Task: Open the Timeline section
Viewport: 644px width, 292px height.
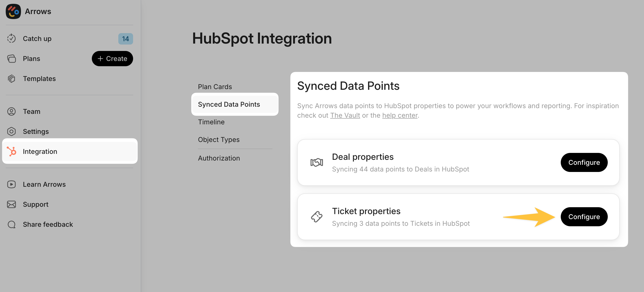Action: [x=211, y=122]
